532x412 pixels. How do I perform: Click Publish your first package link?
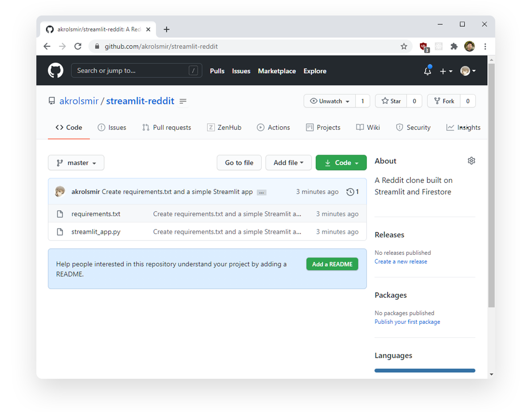click(407, 322)
